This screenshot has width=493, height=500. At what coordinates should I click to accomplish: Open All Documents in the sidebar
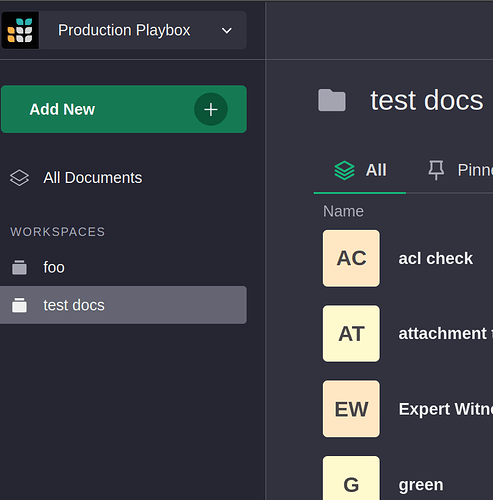click(93, 178)
